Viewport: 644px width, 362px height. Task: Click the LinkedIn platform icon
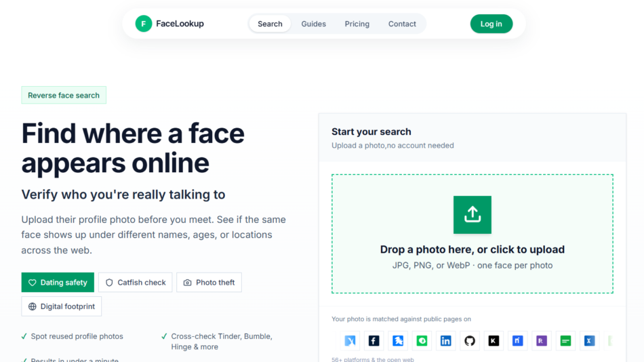[x=445, y=340]
